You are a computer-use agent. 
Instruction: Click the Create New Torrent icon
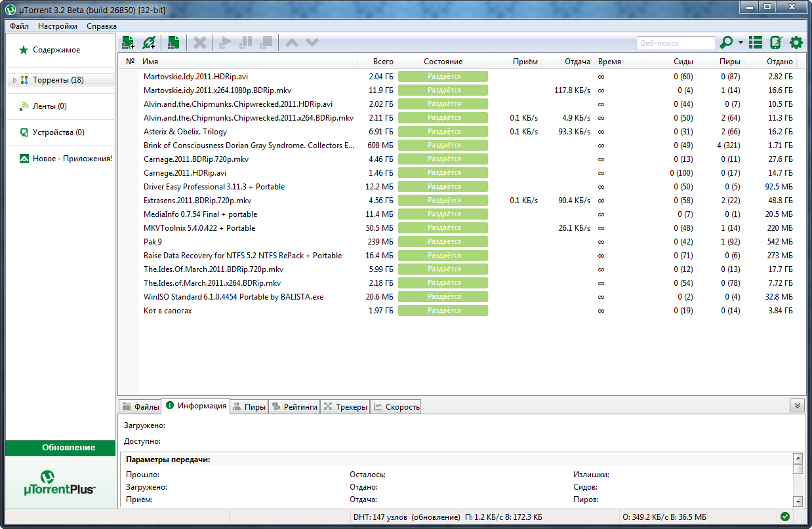(x=173, y=43)
